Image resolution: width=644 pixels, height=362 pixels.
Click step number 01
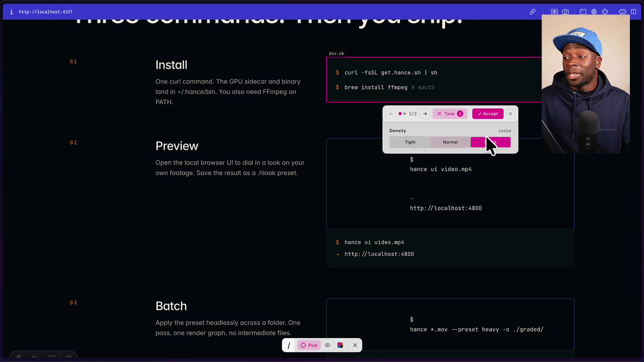click(73, 61)
